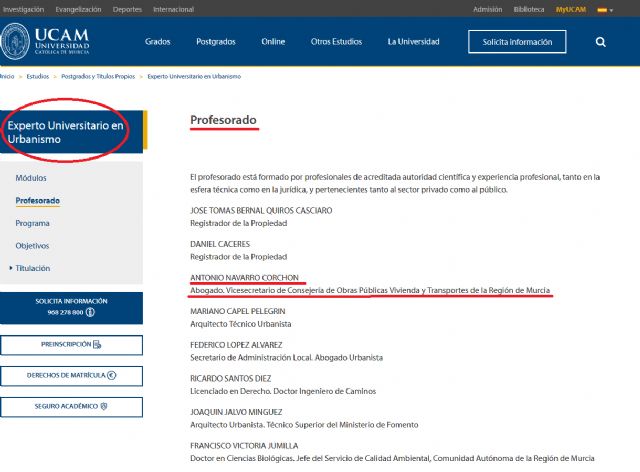Click the euro icon on Derechos de Matrícula
Viewport: 640px width, 472px height.
111,375
